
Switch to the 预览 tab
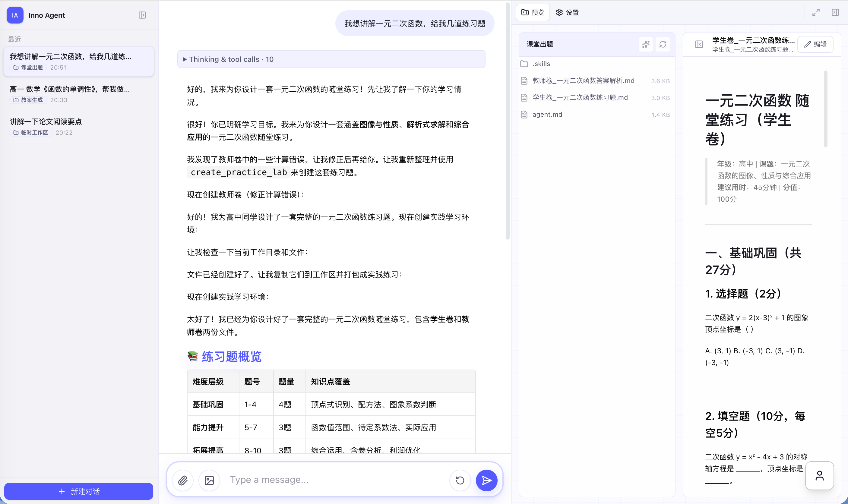533,13
